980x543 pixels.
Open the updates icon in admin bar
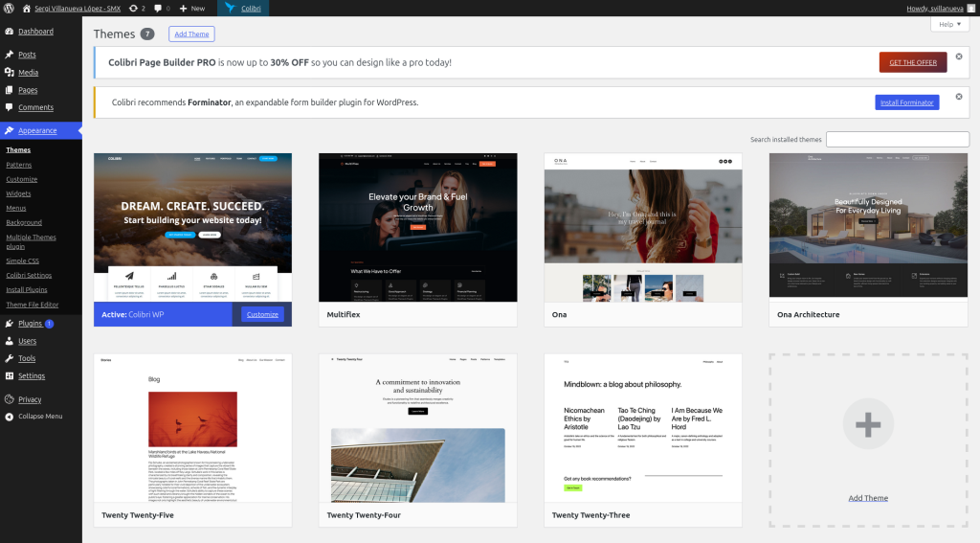(137, 8)
